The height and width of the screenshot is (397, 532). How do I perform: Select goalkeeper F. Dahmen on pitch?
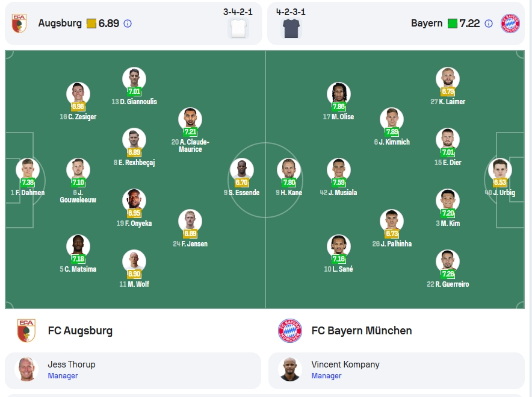point(28,170)
